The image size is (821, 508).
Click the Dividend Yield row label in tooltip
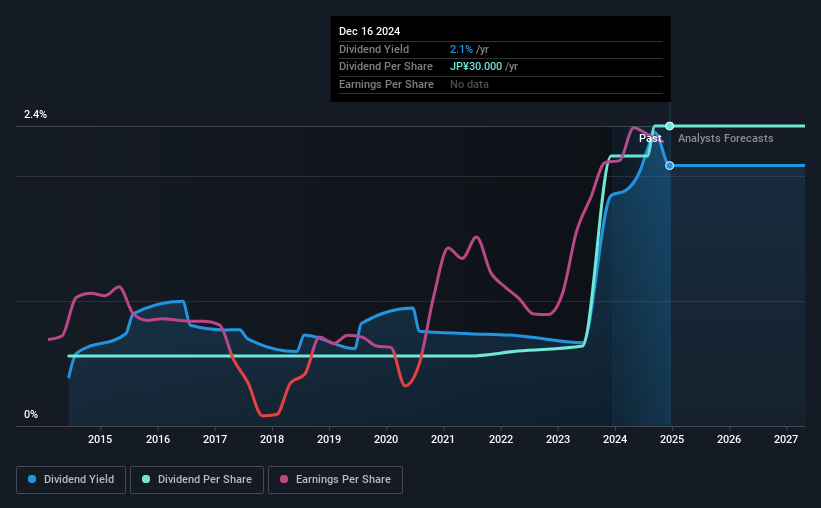pyautogui.click(x=374, y=49)
